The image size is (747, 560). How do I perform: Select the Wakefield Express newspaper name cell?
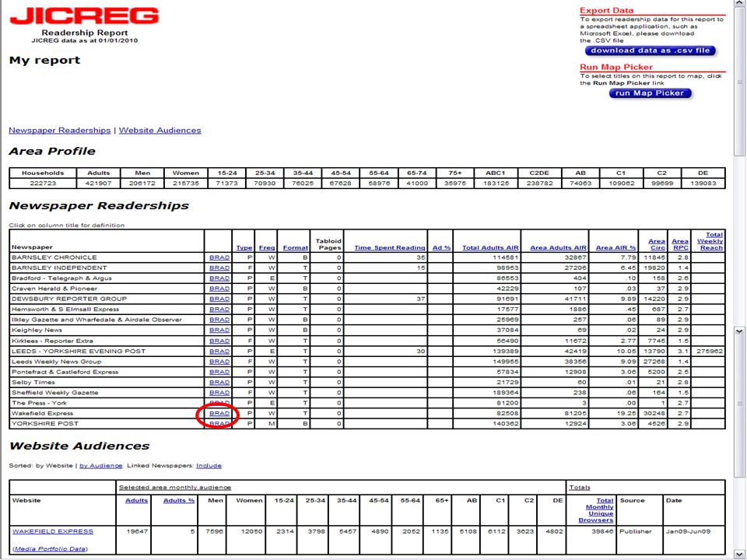107,413
